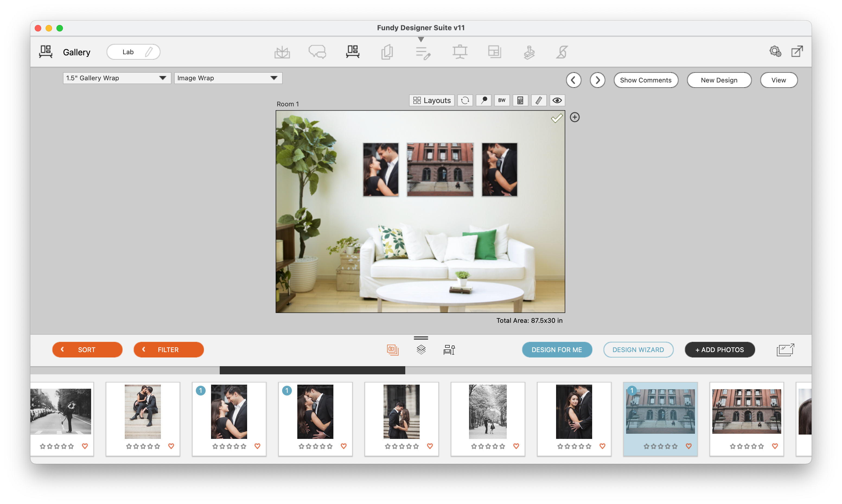Open the calculator icon above the room

point(520,100)
